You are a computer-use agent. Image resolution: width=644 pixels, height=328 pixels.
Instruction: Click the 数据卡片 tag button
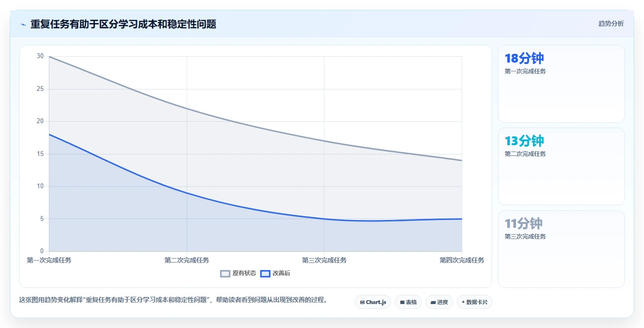click(474, 302)
